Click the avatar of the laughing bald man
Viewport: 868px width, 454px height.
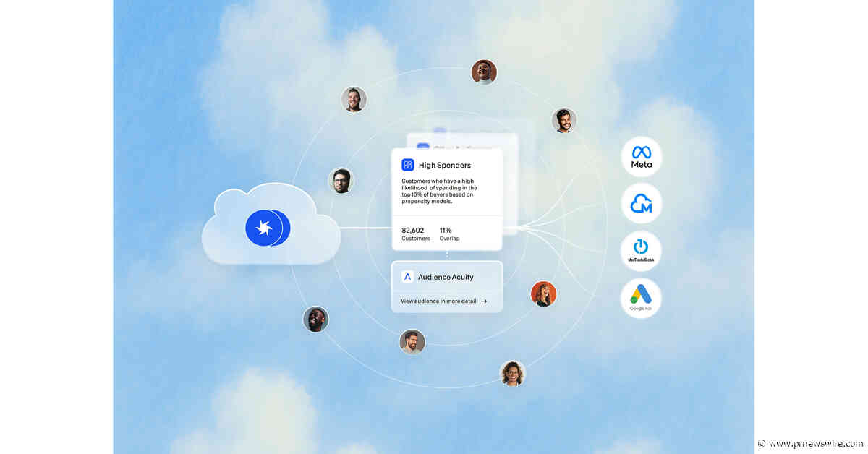pyautogui.click(x=315, y=319)
